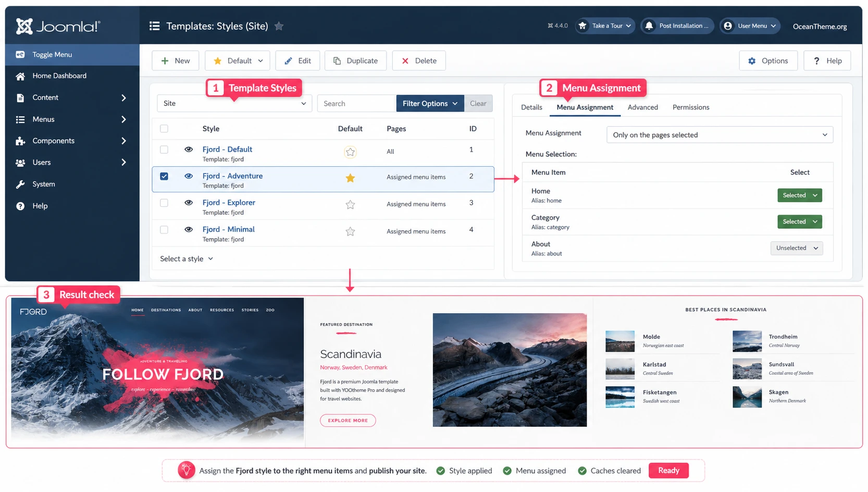The width and height of the screenshot is (868, 492).
Task: Click the gold default star for Fjord - Adventure
Action: coord(350,178)
